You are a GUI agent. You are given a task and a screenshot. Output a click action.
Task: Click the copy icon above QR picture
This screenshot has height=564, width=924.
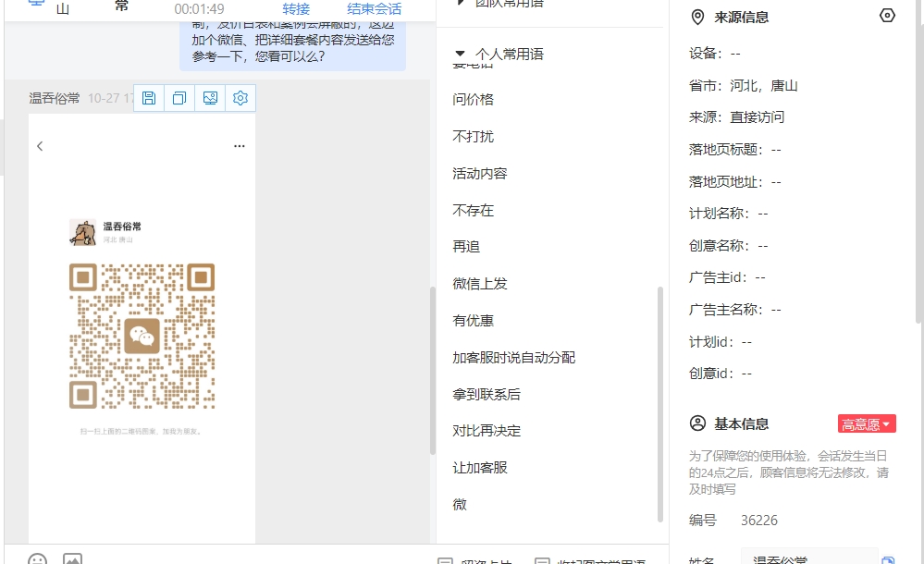[x=179, y=98]
